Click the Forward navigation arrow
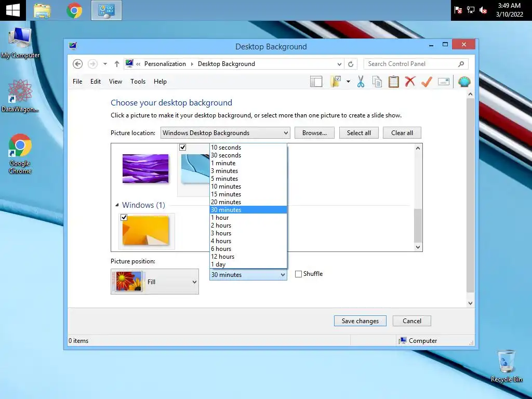This screenshot has width=532, height=399. pyautogui.click(x=92, y=64)
